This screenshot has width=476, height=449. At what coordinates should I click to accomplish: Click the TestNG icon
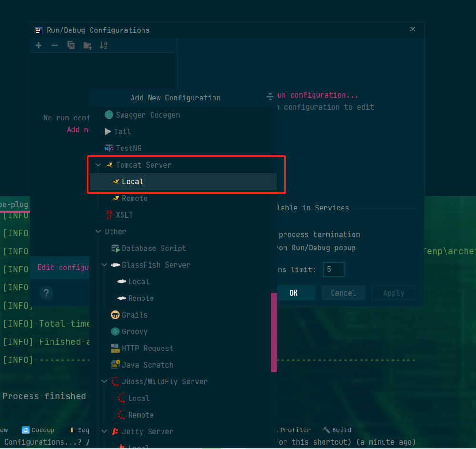tap(109, 149)
